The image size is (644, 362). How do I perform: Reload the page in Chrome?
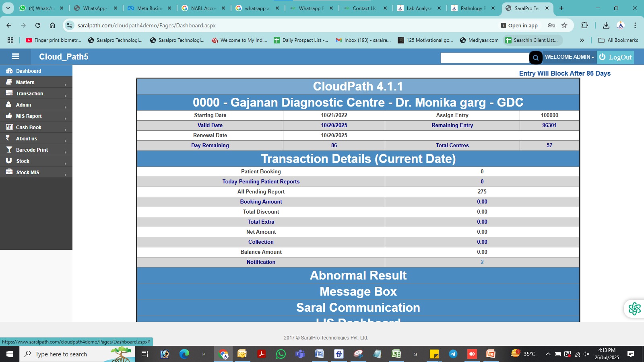click(38, 25)
